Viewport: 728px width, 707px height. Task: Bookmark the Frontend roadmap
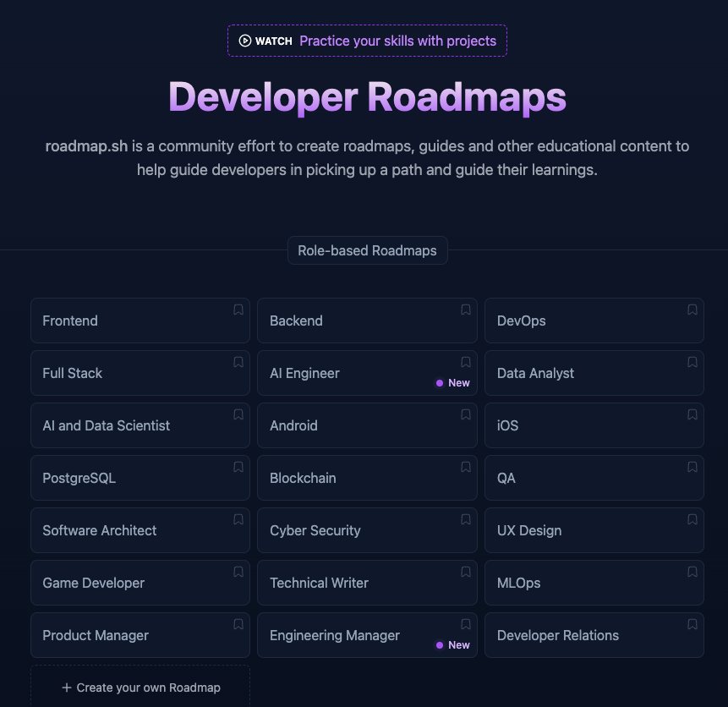click(x=238, y=310)
